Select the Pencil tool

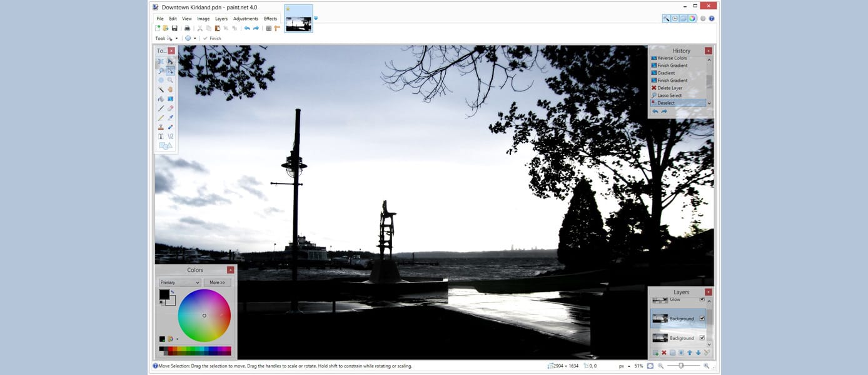click(161, 118)
